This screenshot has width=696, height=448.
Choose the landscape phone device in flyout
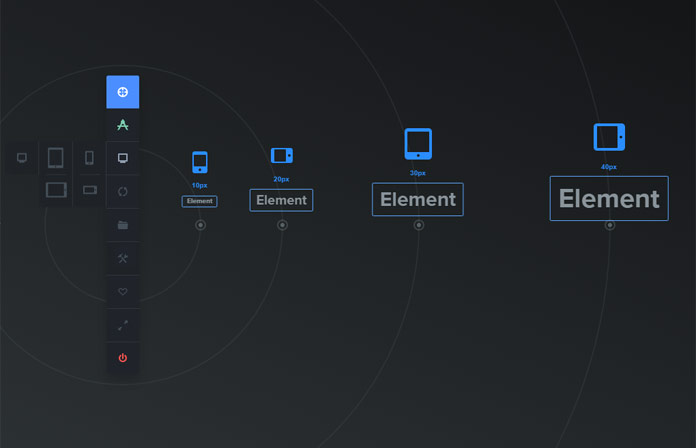89,189
